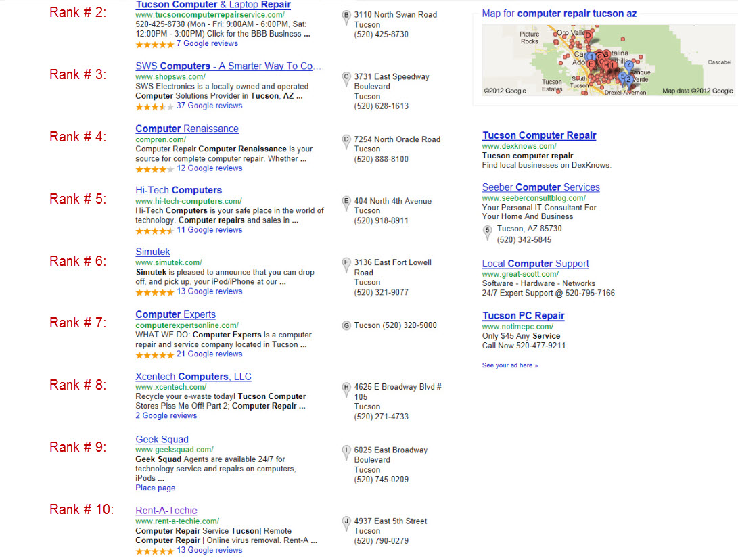The image size is (738, 560).
Task: Open Geek Squad result title
Action: pos(162,439)
